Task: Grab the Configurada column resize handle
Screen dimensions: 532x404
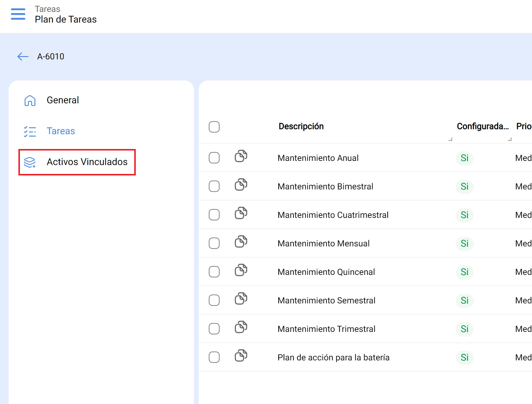Action: pos(510,139)
